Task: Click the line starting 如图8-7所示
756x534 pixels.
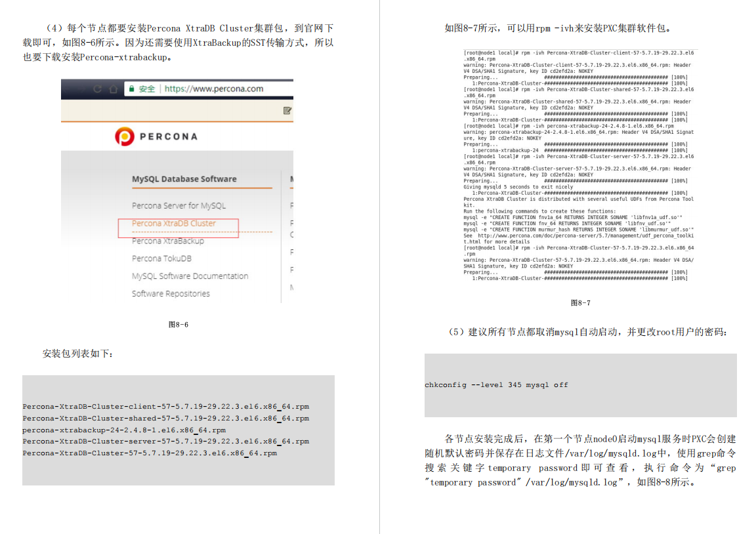Action: pos(558,28)
